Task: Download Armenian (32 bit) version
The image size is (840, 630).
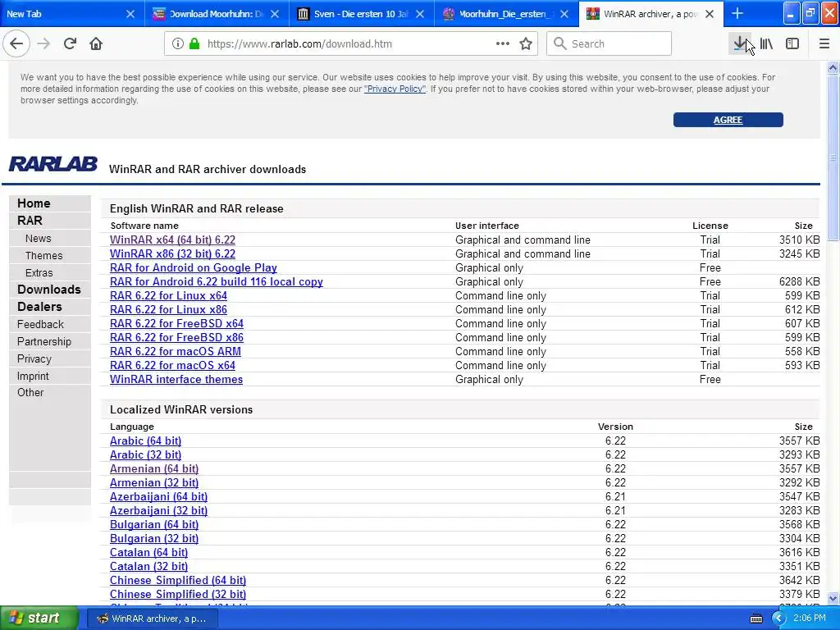Action: (154, 482)
